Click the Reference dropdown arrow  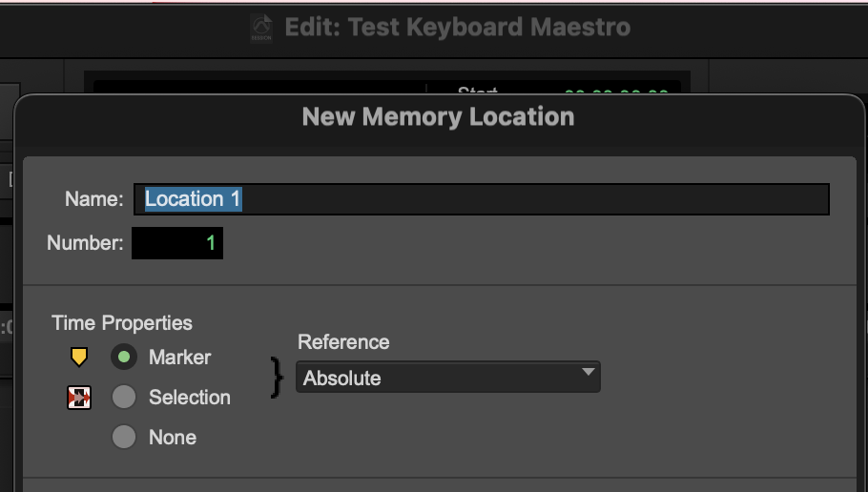(x=588, y=373)
